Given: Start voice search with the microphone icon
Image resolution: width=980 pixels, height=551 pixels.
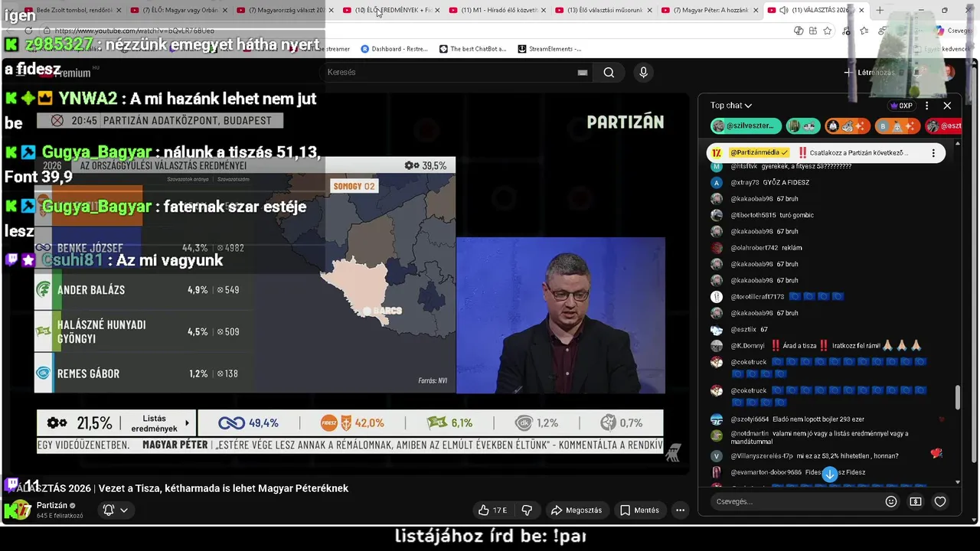Looking at the screenshot, I should point(643,73).
